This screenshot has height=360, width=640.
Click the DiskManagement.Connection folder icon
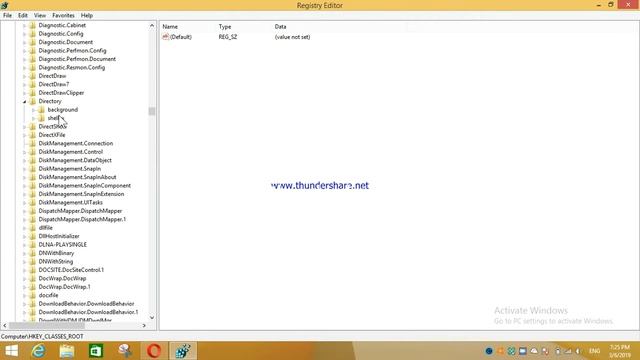coord(33,143)
